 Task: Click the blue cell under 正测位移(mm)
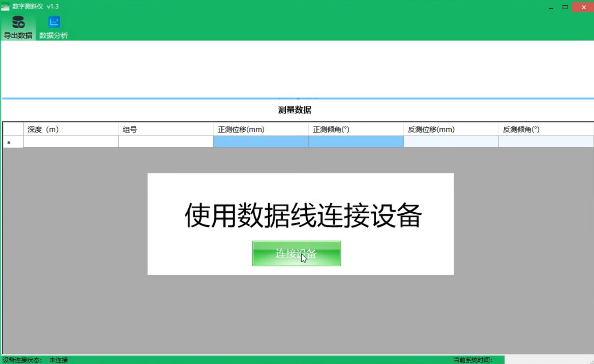[x=261, y=142]
